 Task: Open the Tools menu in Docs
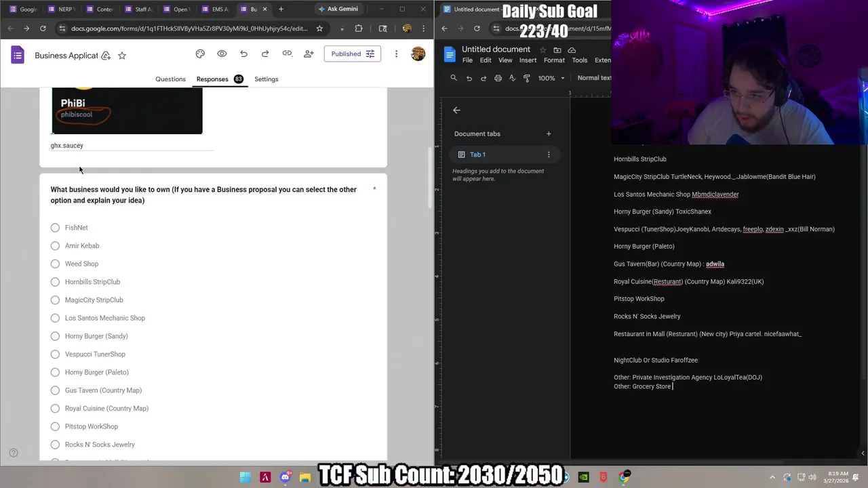pos(580,60)
